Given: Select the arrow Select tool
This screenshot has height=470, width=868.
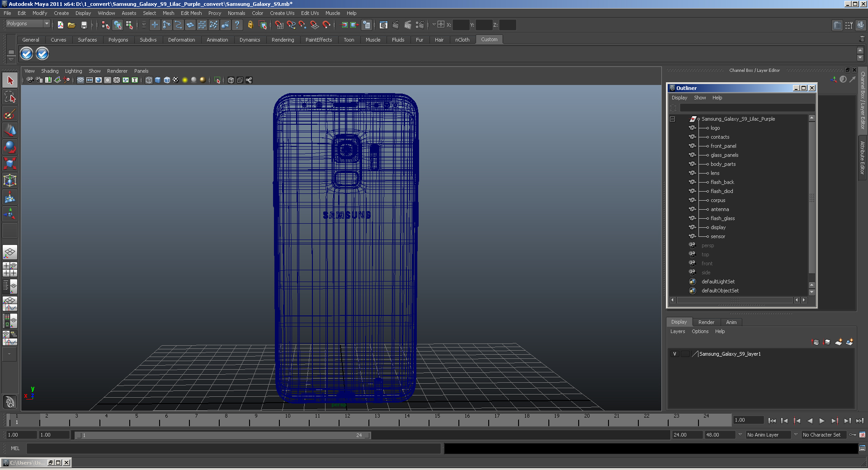Looking at the screenshot, I should [10, 80].
